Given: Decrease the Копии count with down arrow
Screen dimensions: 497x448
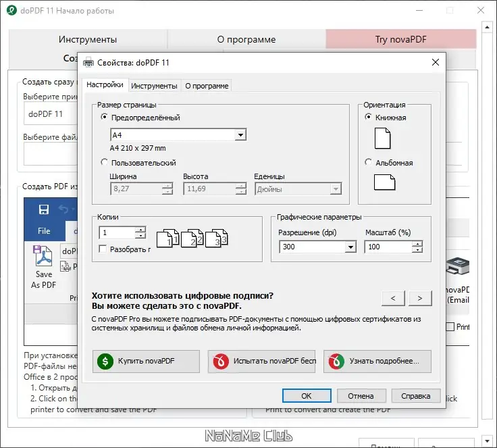Looking at the screenshot, I should [140, 236].
